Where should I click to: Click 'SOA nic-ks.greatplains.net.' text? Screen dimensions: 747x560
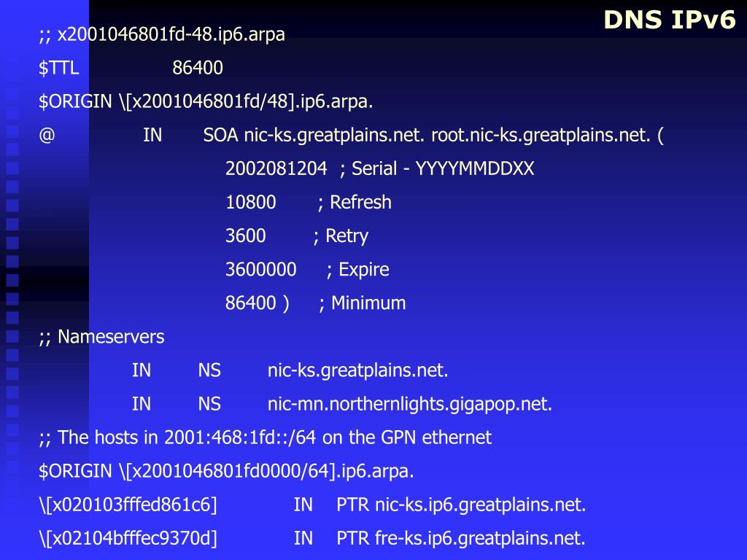pyautogui.click(x=314, y=136)
